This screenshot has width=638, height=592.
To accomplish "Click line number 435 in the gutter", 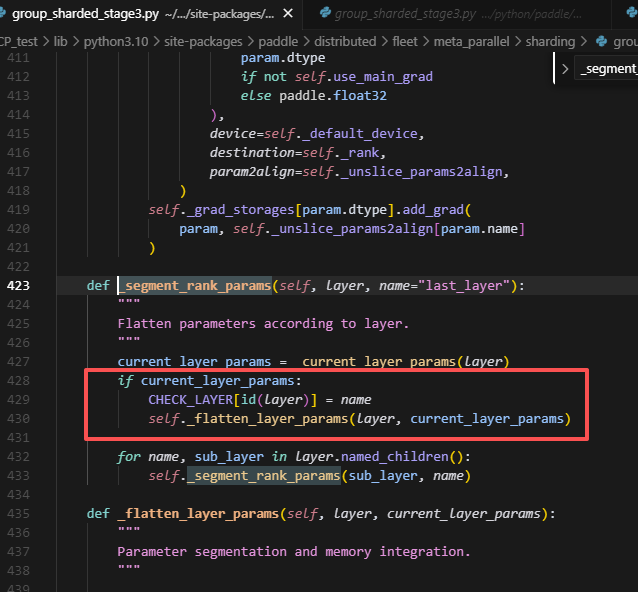I will coord(20,514).
